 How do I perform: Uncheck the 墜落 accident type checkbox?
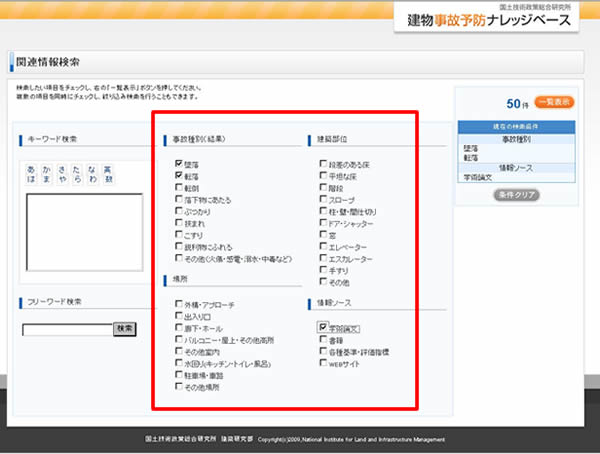point(179,163)
